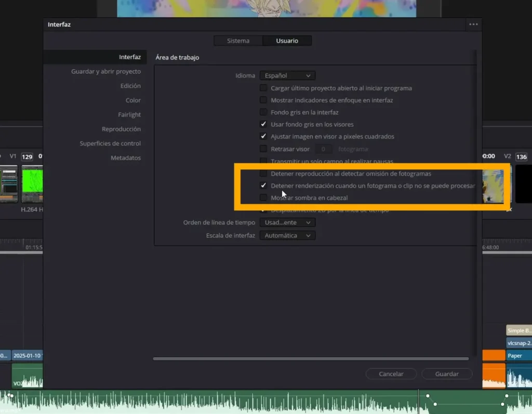This screenshot has width=532, height=414.
Task: Select the Usuario tab
Action: [x=287, y=41]
